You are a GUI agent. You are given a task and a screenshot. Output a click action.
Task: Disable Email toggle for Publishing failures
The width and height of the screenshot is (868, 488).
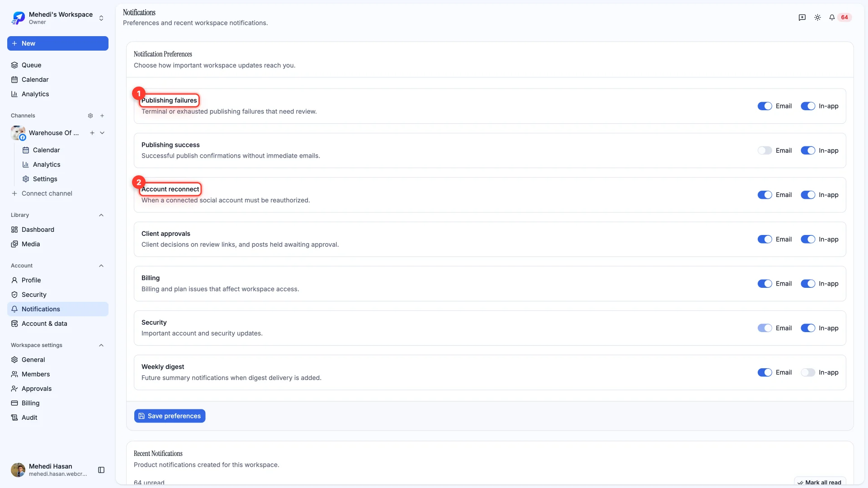765,106
